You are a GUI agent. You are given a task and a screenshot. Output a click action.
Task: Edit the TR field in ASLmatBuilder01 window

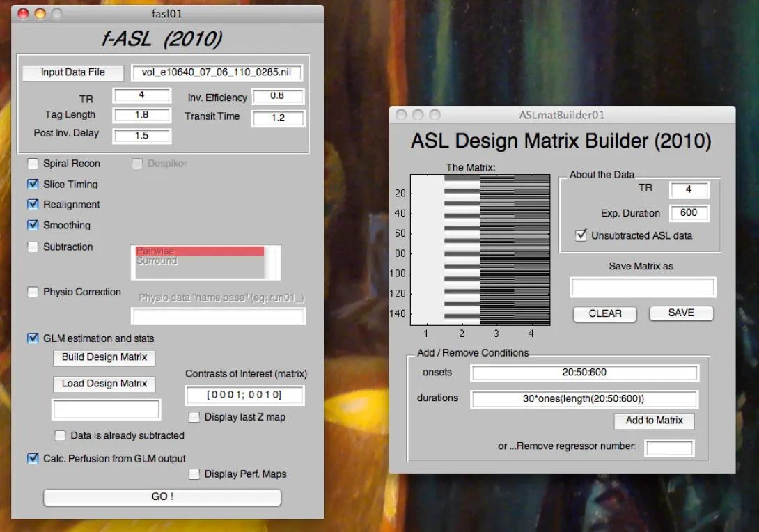[x=689, y=189]
